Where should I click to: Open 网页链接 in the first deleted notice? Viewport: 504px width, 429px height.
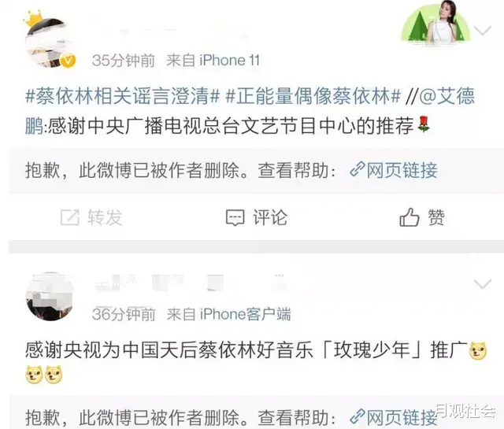tap(394, 170)
